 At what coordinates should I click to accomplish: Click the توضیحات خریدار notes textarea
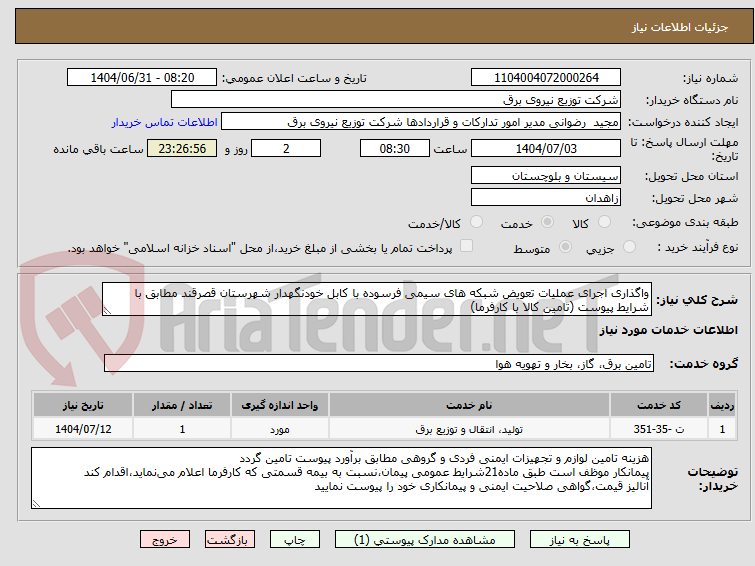341,478
